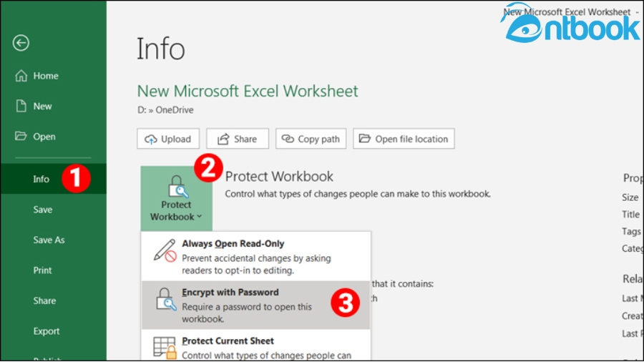Click the Protect Workbook heading text

point(279,177)
